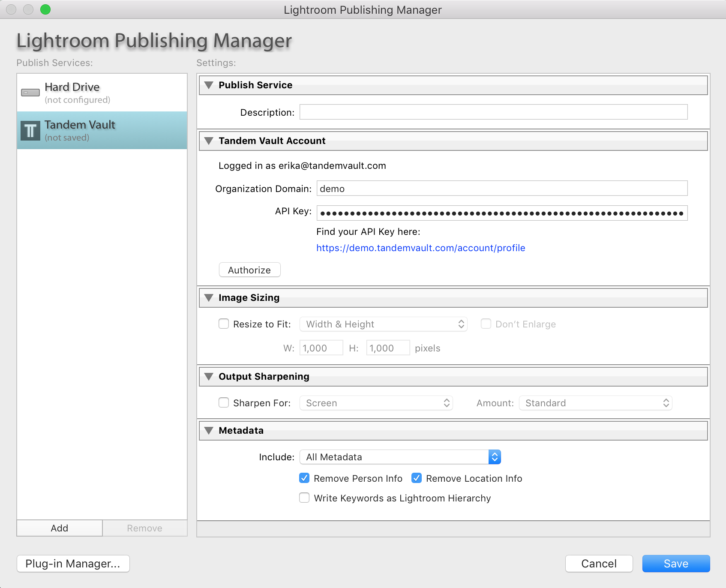Click the W width pixels field
Image resolution: width=726 pixels, height=588 pixels.
point(321,348)
